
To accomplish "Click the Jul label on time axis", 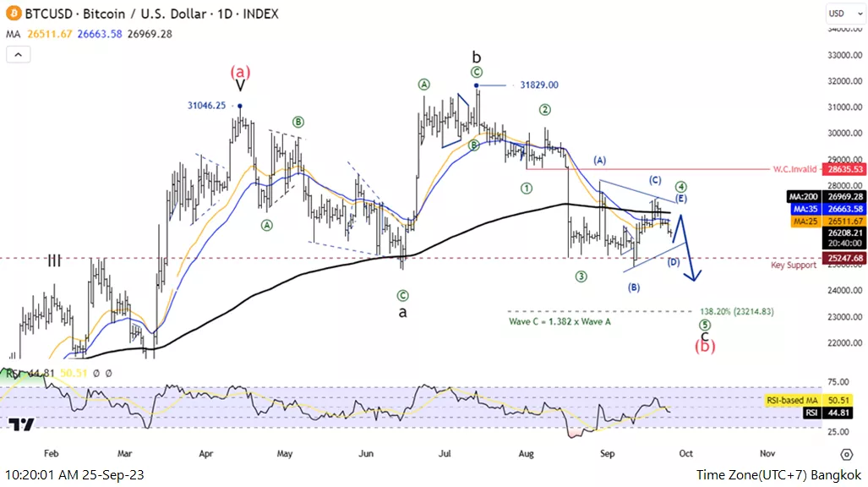I will [x=445, y=453].
